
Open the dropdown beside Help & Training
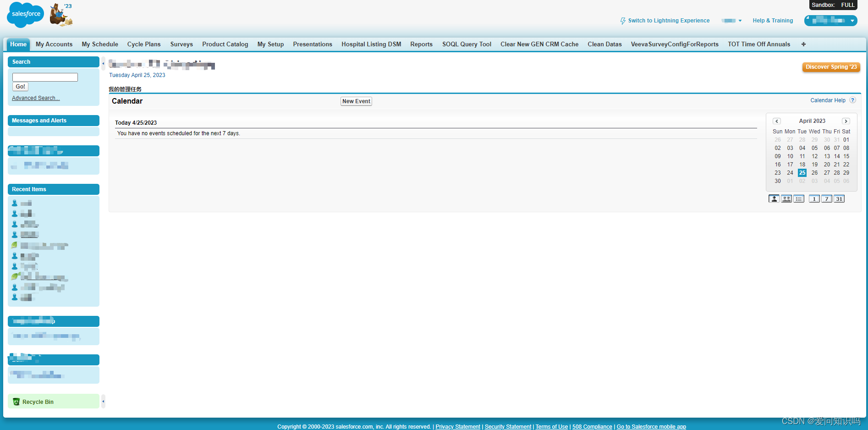click(732, 21)
